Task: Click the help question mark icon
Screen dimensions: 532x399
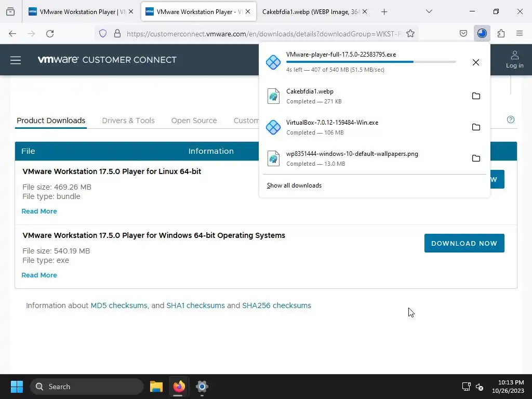Action: point(511,119)
